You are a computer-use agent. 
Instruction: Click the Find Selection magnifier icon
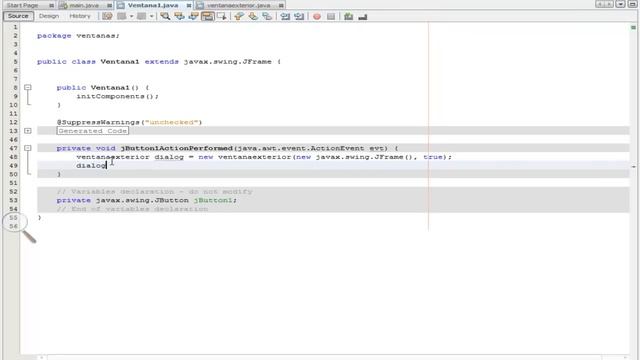click(x=165, y=16)
